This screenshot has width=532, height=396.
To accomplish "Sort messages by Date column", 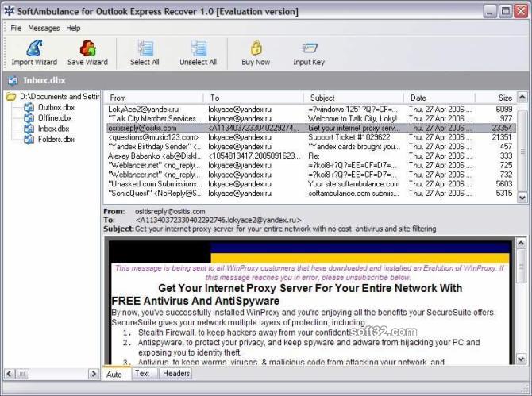I will point(439,98).
